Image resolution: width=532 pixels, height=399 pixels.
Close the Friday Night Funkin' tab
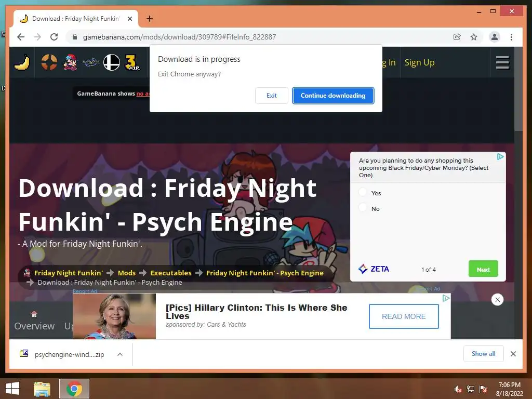click(x=129, y=19)
